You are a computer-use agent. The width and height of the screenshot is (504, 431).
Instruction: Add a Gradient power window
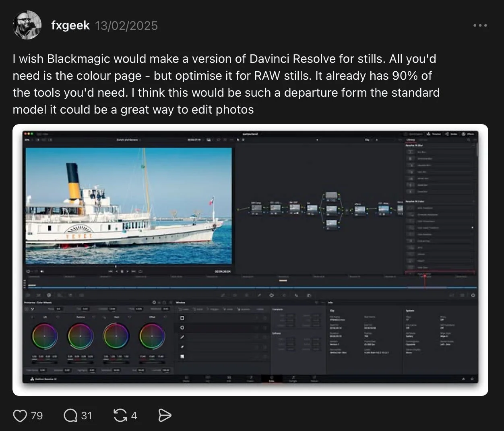click(x=182, y=356)
